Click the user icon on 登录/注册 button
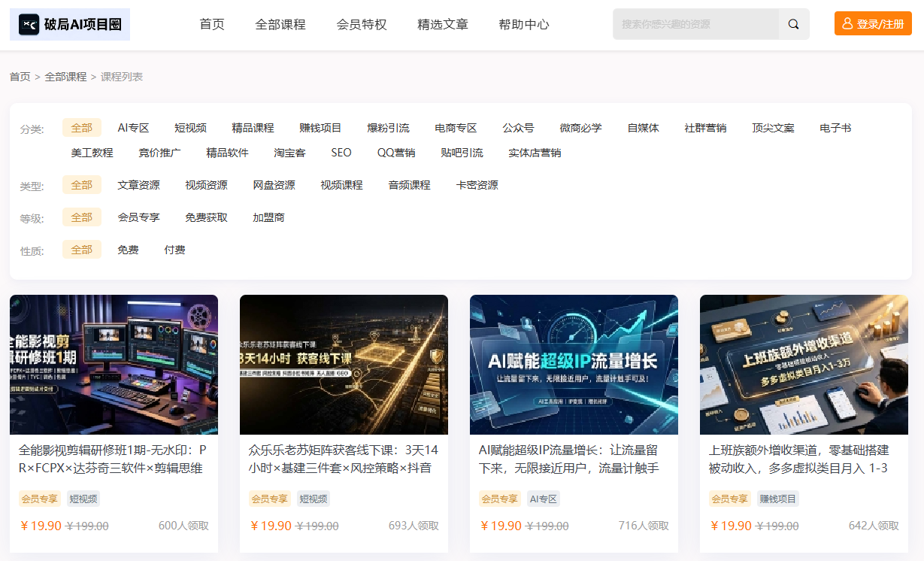The width and height of the screenshot is (924, 561). point(847,23)
